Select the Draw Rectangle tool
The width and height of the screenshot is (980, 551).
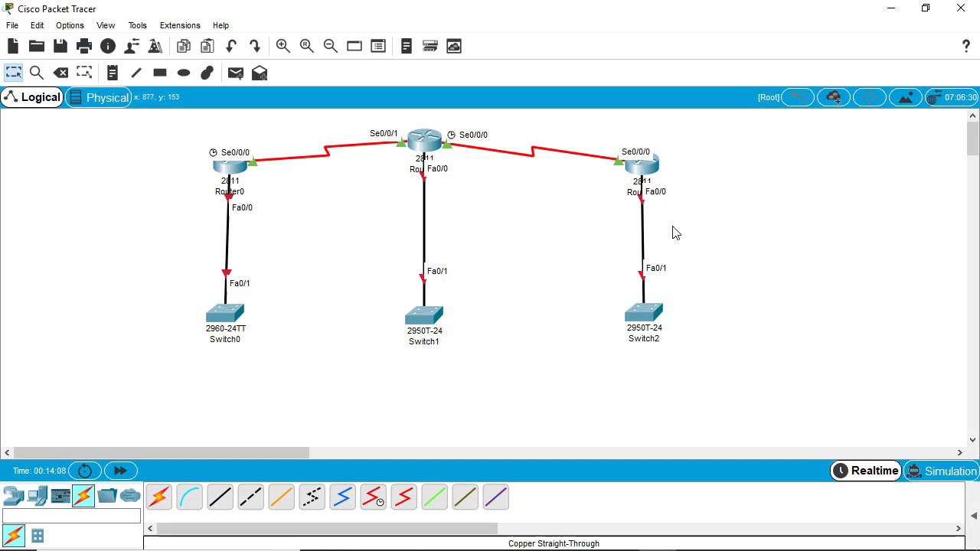click(160, 73)
